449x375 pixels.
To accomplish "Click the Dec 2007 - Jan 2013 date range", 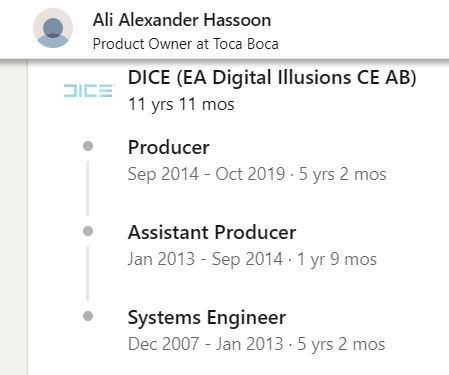I will pos(206,344).
